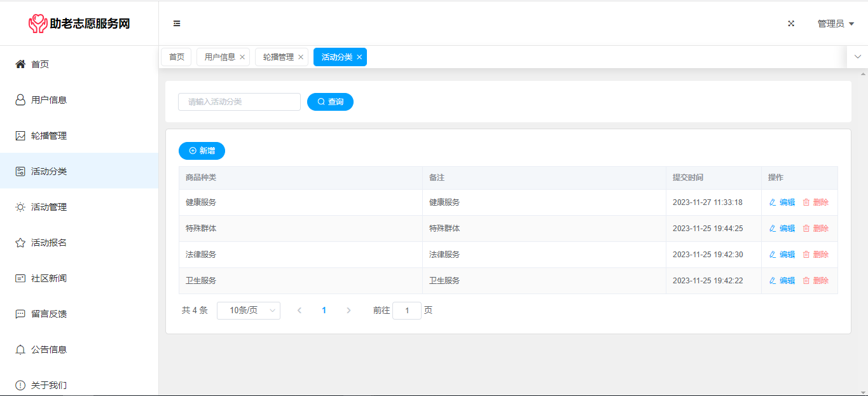Screen dimensions: 868x396
Task: Open the 10条/页 page size dropdown
Action: pos(248,311)
